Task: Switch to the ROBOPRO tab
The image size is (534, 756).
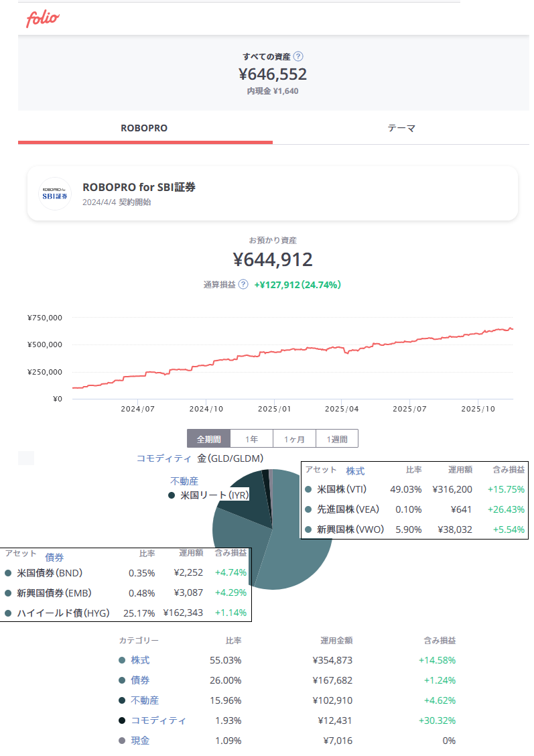Action: coord(145,128)
